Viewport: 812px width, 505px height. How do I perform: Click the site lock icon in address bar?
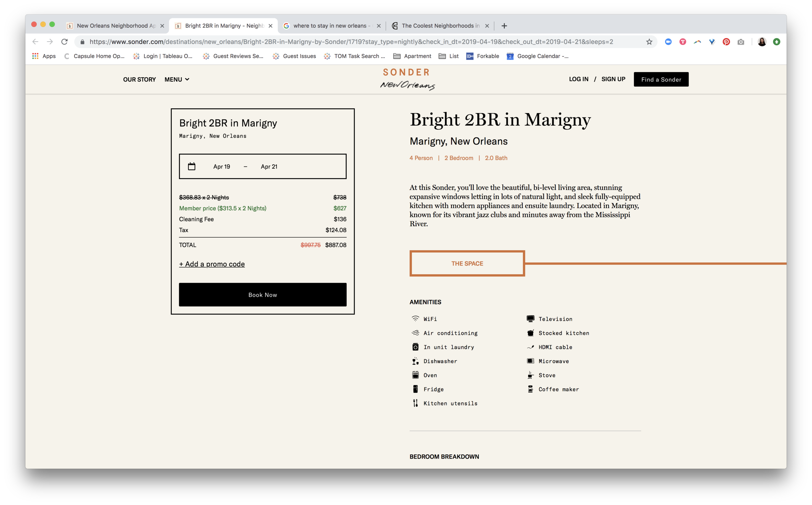coord(82,42)
